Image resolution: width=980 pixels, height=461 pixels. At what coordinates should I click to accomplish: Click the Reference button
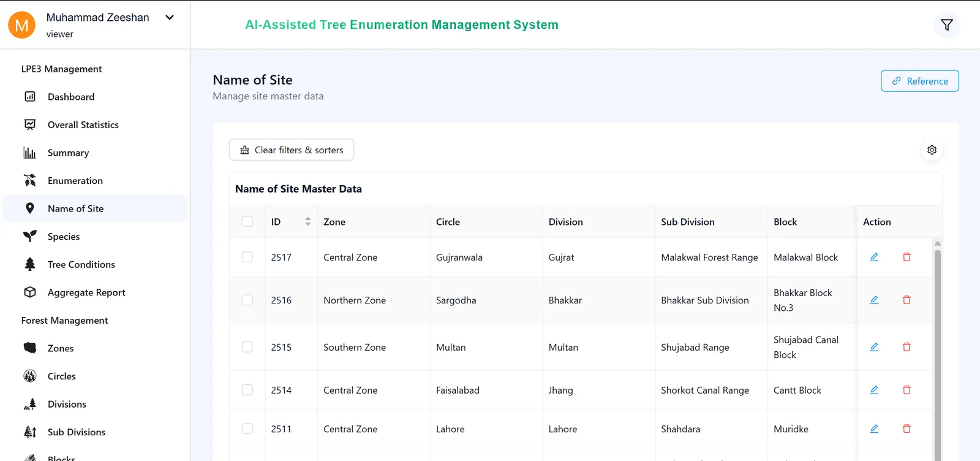click(x=919, y=81)
